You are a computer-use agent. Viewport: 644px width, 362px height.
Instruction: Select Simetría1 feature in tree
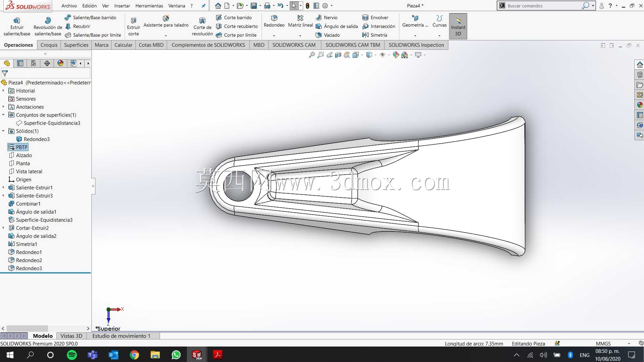point(23,244)
